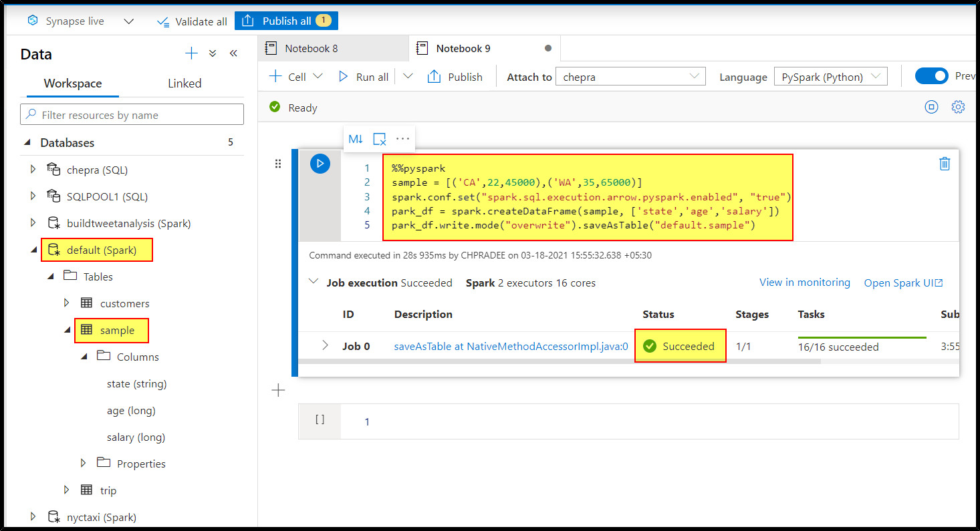The width and height of the screenshot is (980, 531).
Task: Expand customers table node
Action: point(66,303)
